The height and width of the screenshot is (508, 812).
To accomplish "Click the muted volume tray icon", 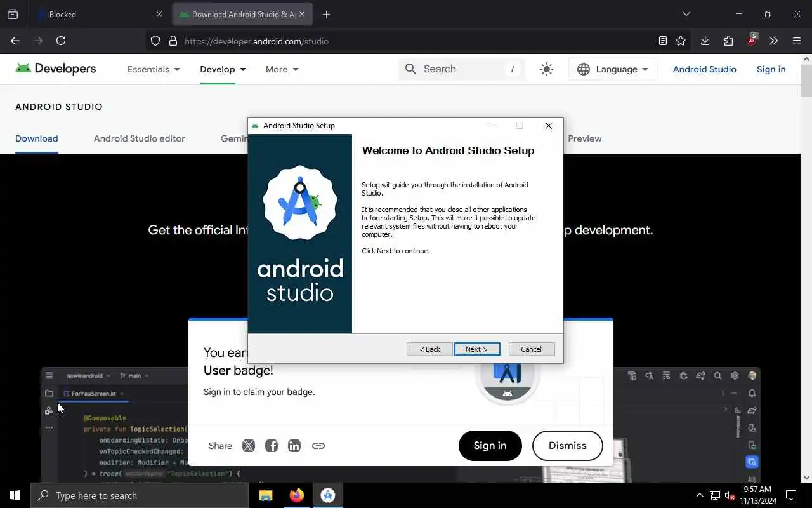I will click(x=730, y=495).
